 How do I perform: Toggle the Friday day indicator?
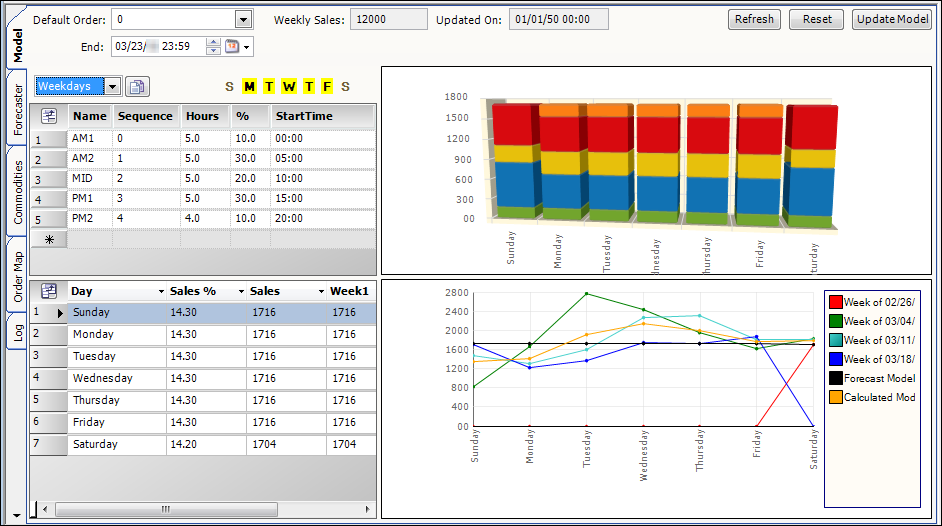pyautogui.click(x=325, y=87)
